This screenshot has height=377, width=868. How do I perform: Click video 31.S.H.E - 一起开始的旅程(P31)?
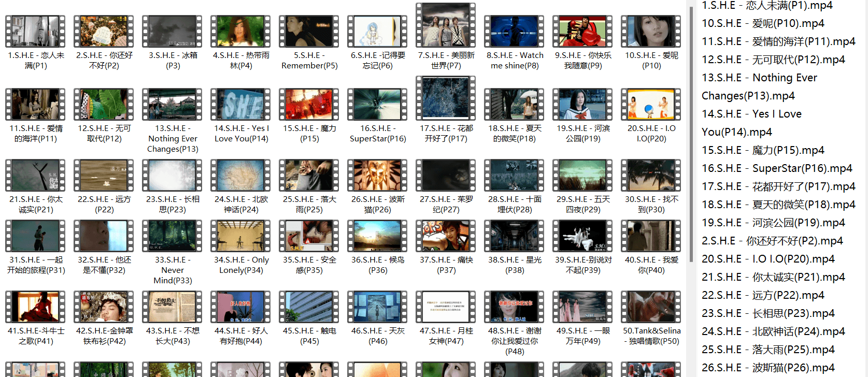pos(35,236)
